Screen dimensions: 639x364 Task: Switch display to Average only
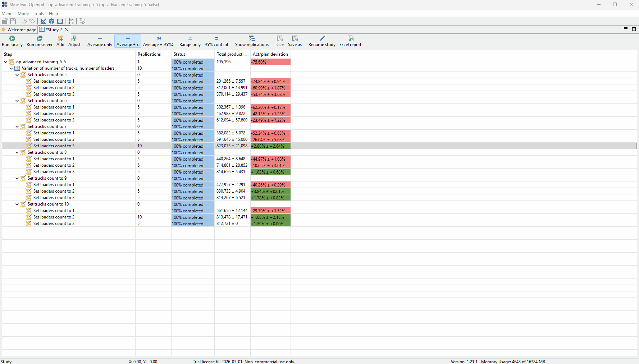pyautogui.click(x=100, y=41)
